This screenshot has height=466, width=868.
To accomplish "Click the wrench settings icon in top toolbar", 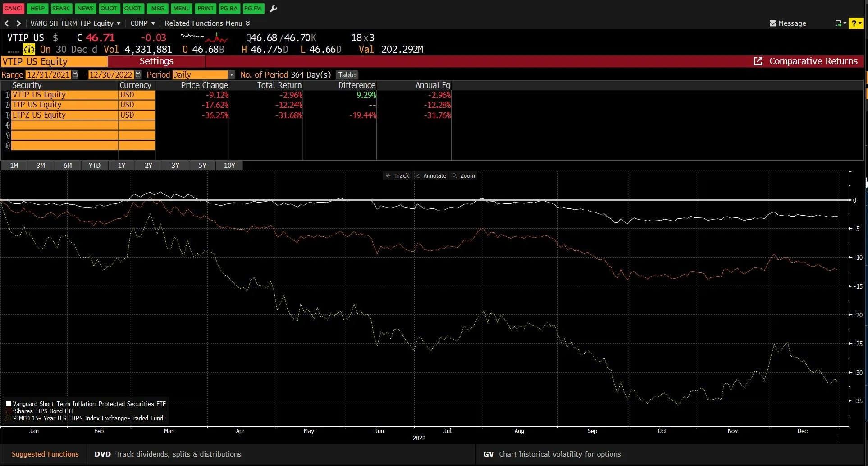I will 273,8.
